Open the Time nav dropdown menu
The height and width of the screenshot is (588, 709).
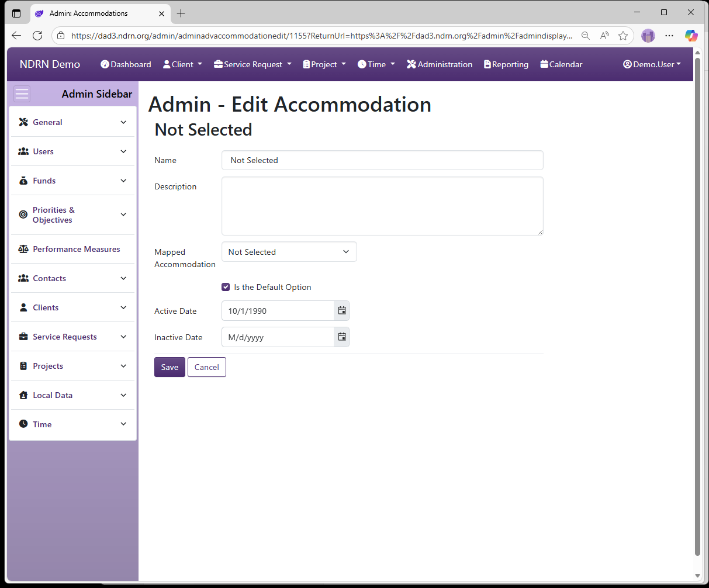[x=376, y=64]
